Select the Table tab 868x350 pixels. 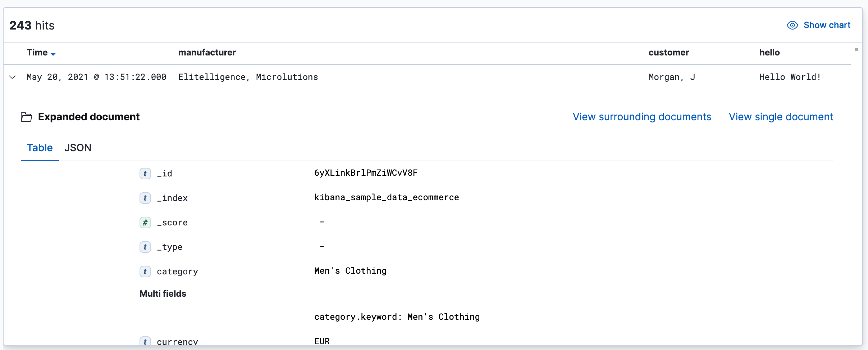pos(40,148)
